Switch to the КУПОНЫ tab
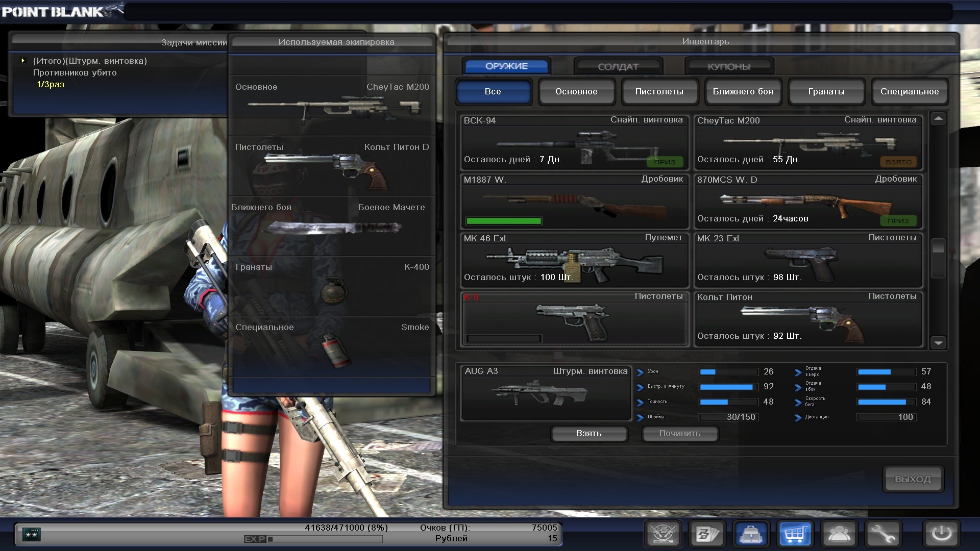 click(729, 66)
